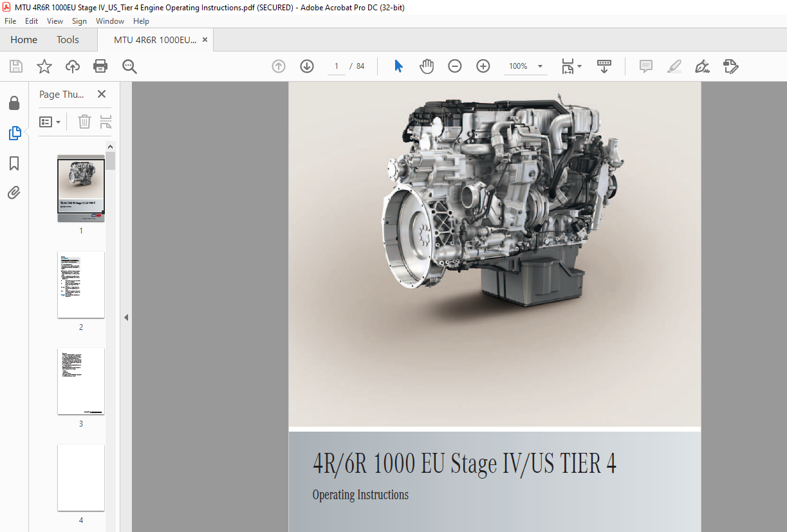Delete selected pages with trash icon
The height and width of the screenshot is (532, 787).
(x=85, y=122)
